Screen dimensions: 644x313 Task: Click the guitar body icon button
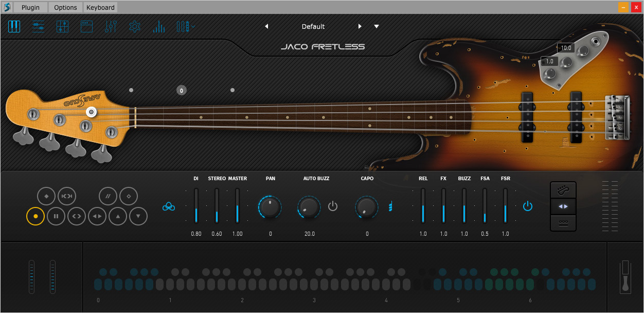coord(563,190)
